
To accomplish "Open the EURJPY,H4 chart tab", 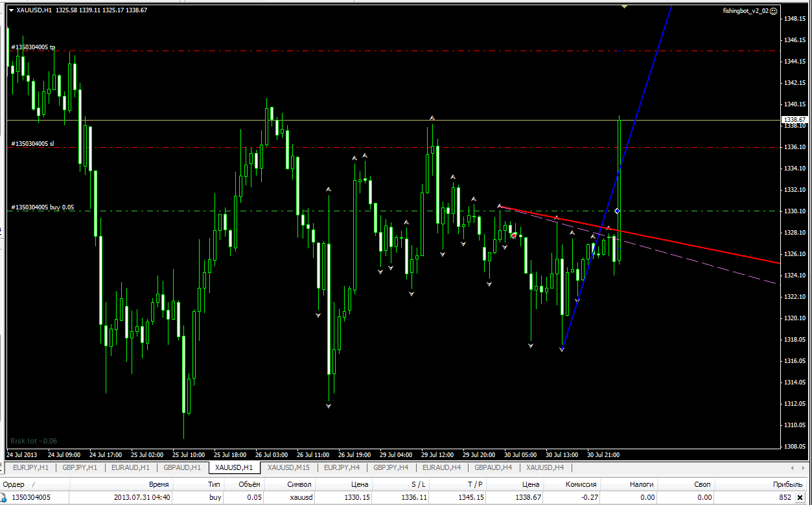I will click(x=341, y=467).
